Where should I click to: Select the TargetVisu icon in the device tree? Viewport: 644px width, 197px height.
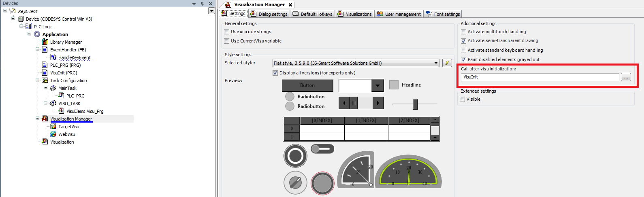click(53, 127)
